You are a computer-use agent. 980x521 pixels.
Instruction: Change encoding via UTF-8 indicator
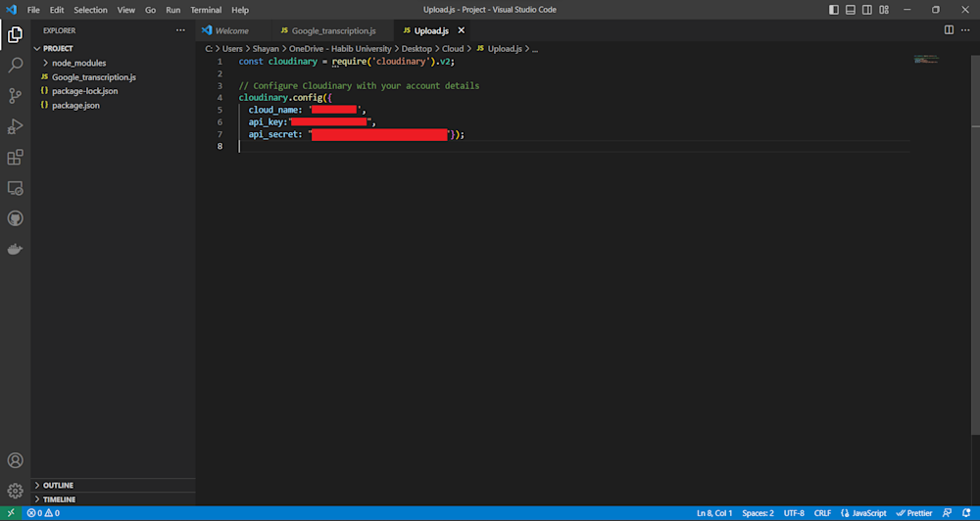coord(794,513)
